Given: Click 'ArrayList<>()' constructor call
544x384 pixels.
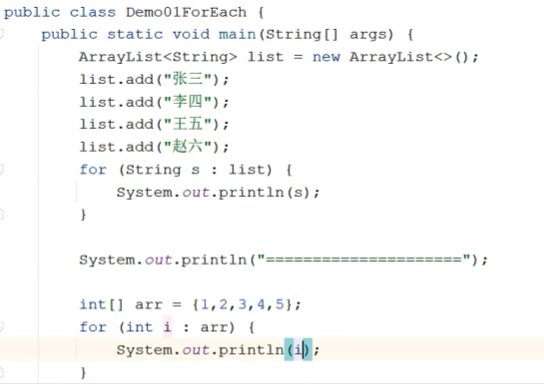Looking at the screenshot, I should point(410,57).
